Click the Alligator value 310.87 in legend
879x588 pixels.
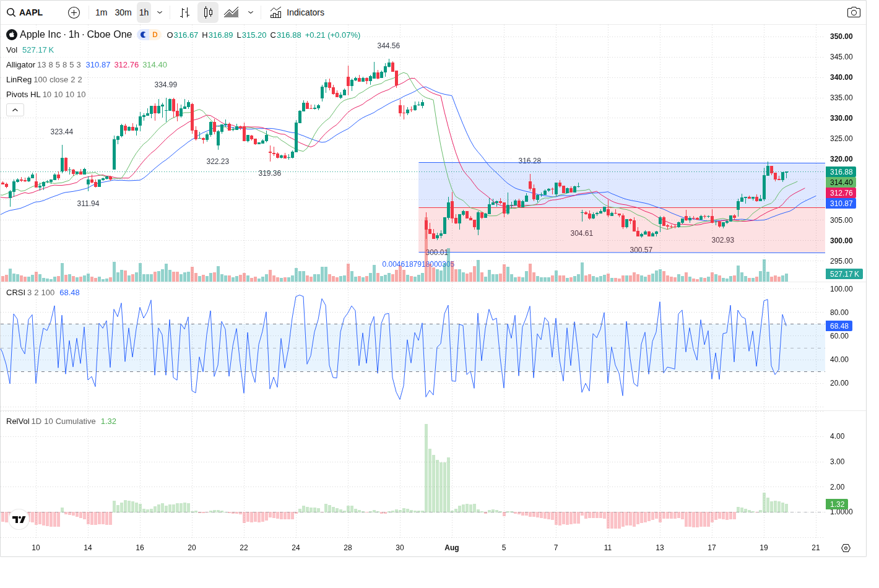coord(98,65)
